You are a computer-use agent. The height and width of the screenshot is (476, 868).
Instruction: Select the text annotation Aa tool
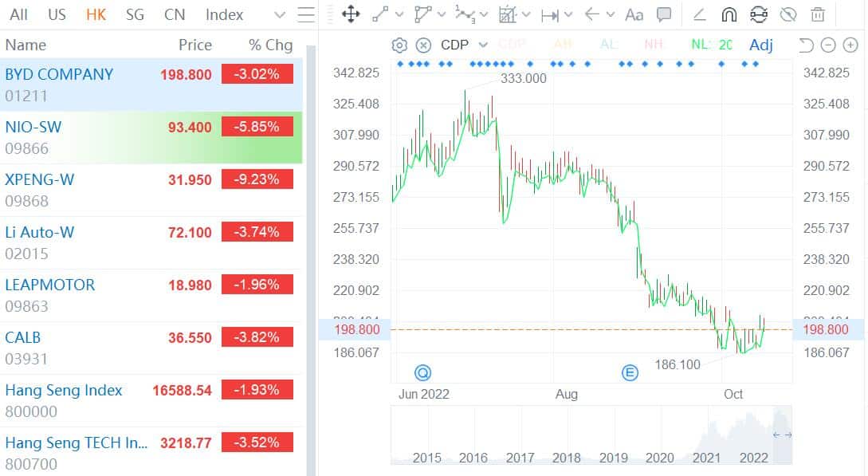coord(634,14)
